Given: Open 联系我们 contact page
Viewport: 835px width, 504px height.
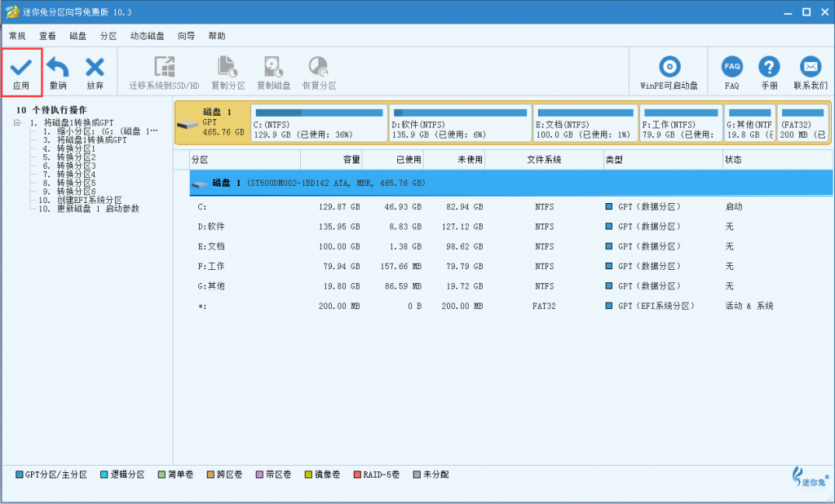Looking at the screenshot, I should (x=811, y=73).
